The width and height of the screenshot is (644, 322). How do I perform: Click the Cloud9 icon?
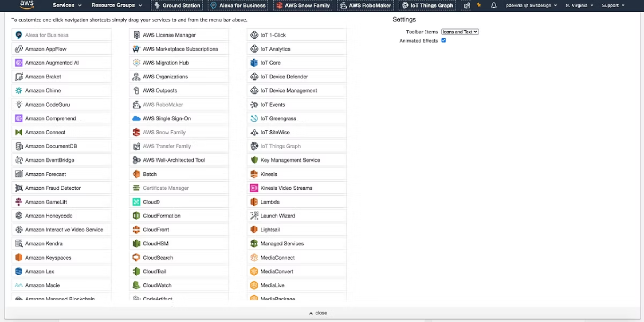point(137,202)
